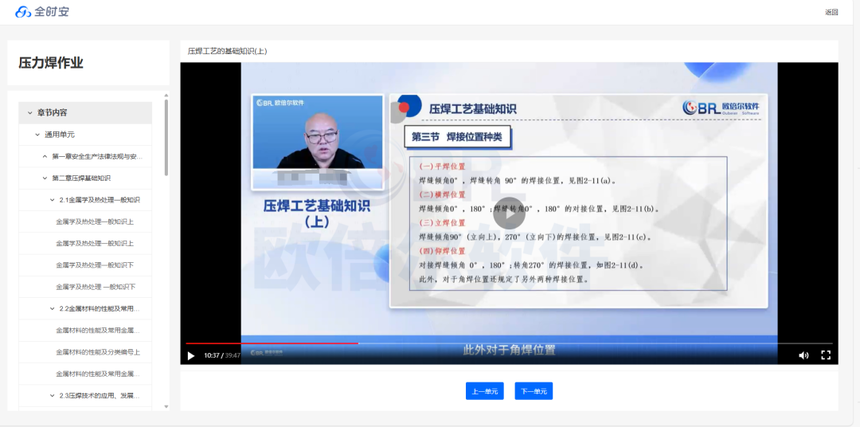The image size is (860, 427).
Task: Go to next unit with 下一单元
Action: point(533,391)
